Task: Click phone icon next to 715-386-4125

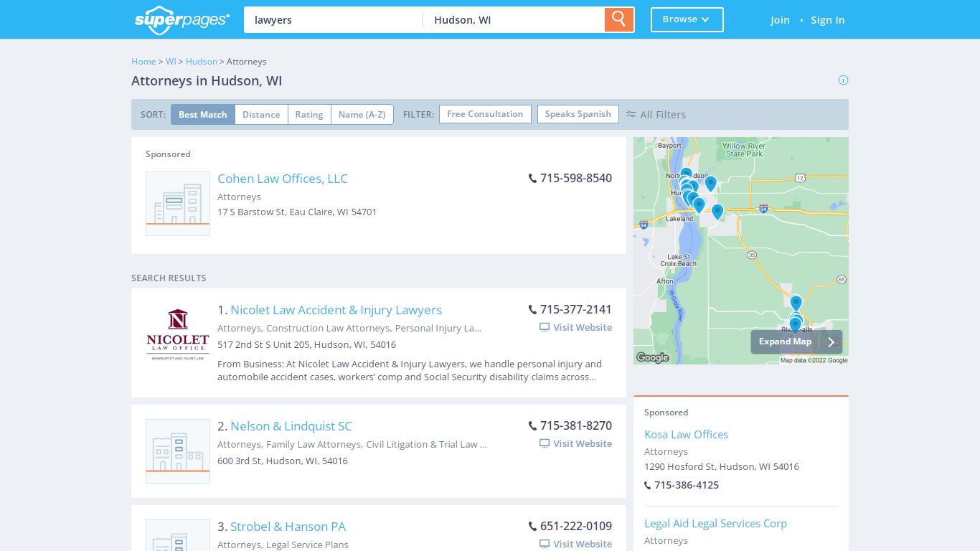Action: tap(648, 486)
